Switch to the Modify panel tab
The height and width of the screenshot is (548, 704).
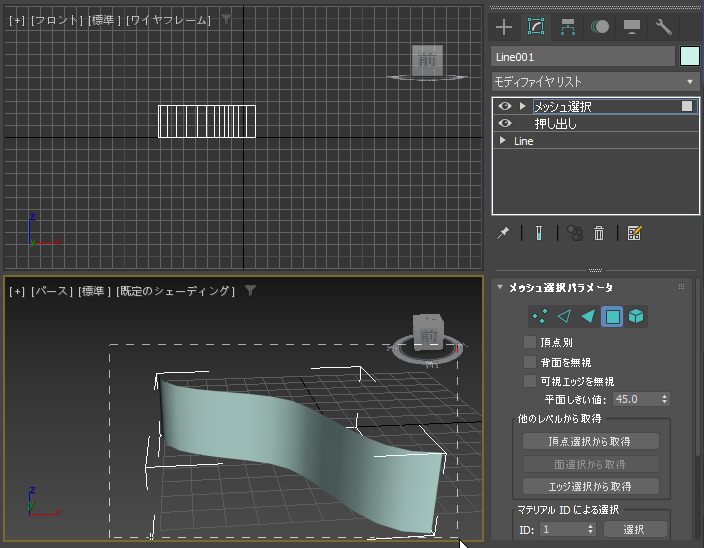click(536, 26)
